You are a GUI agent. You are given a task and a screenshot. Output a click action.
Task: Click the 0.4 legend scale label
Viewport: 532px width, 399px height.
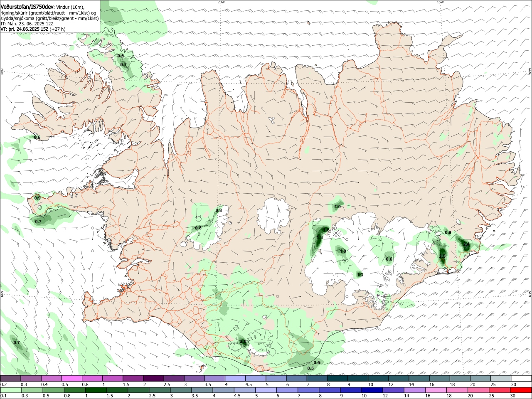pyautogui.click(x=44, y=384)
